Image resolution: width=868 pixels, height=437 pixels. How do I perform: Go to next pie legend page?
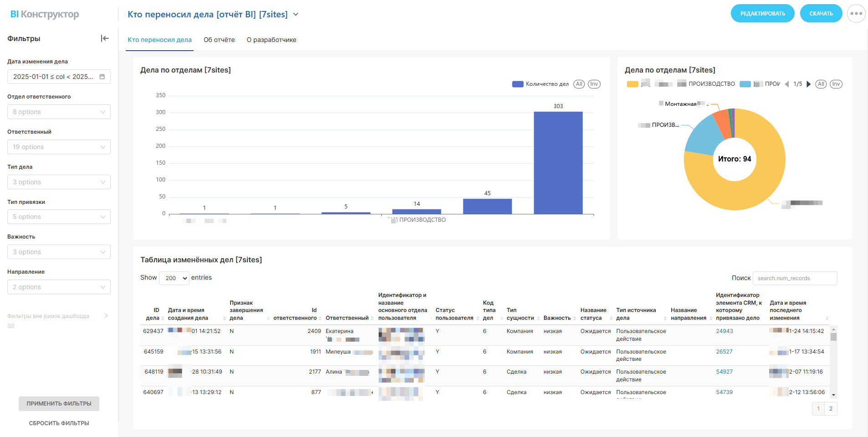(x=809, y=84)
